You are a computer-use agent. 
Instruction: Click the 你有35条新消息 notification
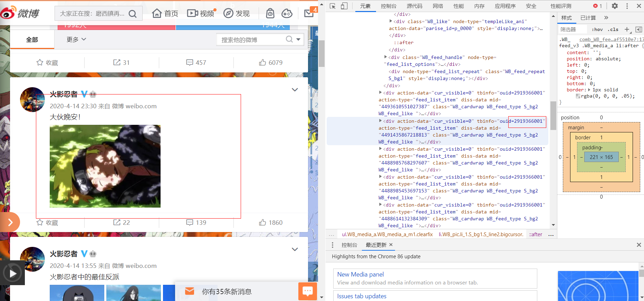point(227,291)
